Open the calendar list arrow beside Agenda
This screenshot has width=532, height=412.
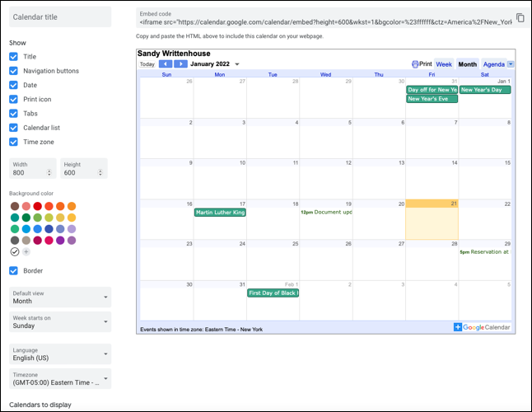pos(511,64)
